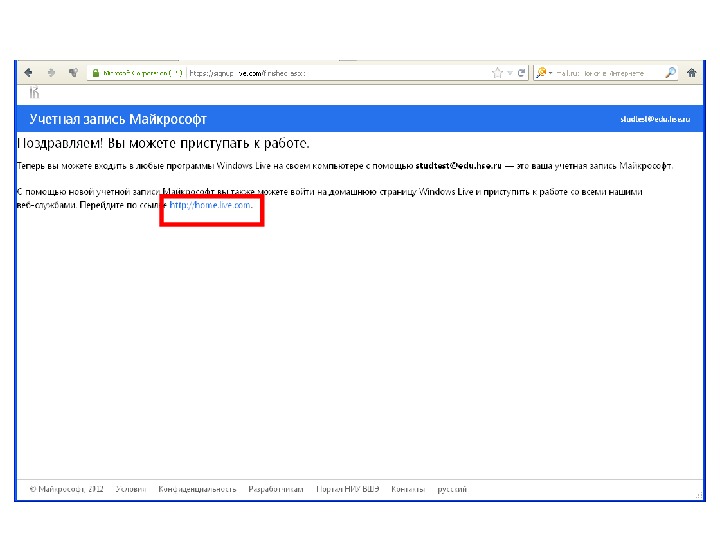The height and width of the screenshot is (540, 720).
Task: Open the 'Условия' footer link
Action: pyautogui.click(x=131, y=489)
